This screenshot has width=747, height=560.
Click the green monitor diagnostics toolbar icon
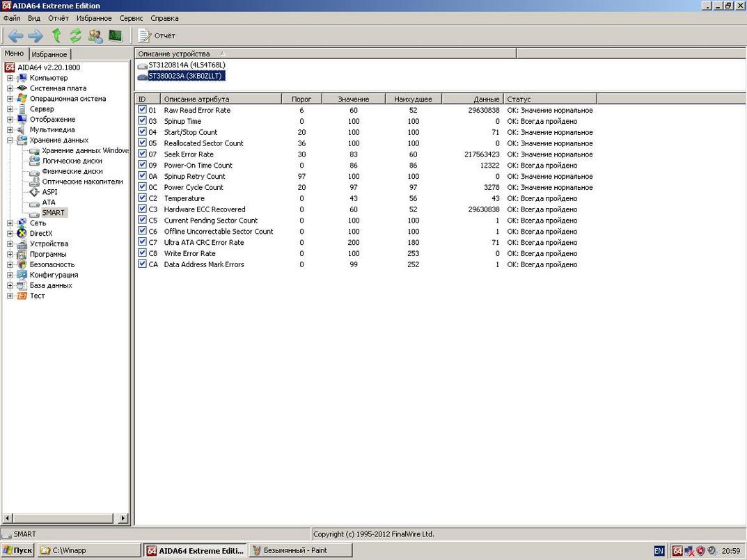click(116, 35)
